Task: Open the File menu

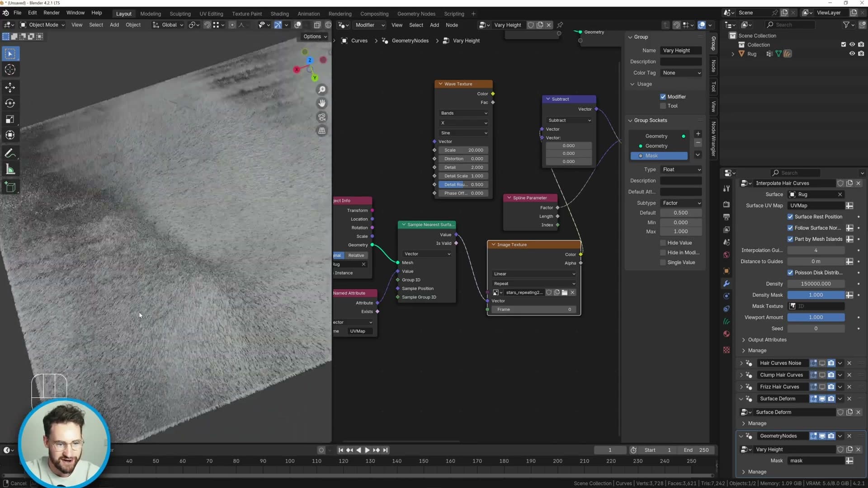Action: pos(18,13)
